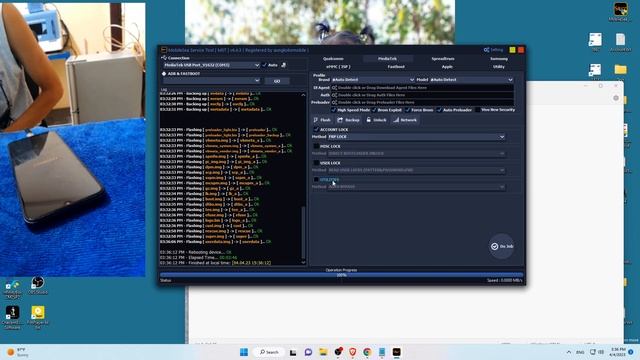
Task: Open the MediaTek USB Port dropdown
Action: [x=211, y=65]
